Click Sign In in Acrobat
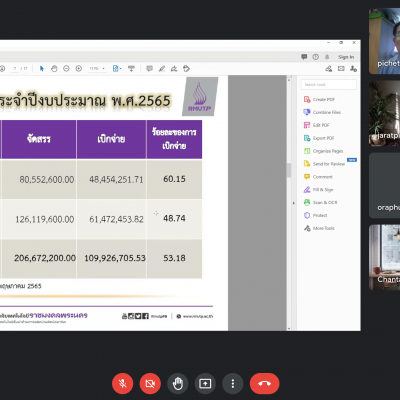This screenshot has width=400, height=400. click(x=346, y=57)
